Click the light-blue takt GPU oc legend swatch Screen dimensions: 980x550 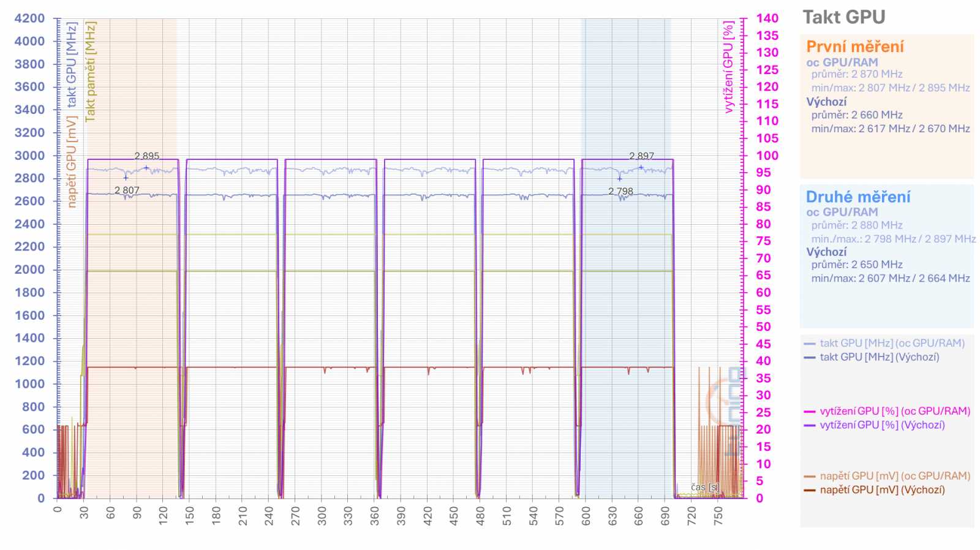[810, 344]
